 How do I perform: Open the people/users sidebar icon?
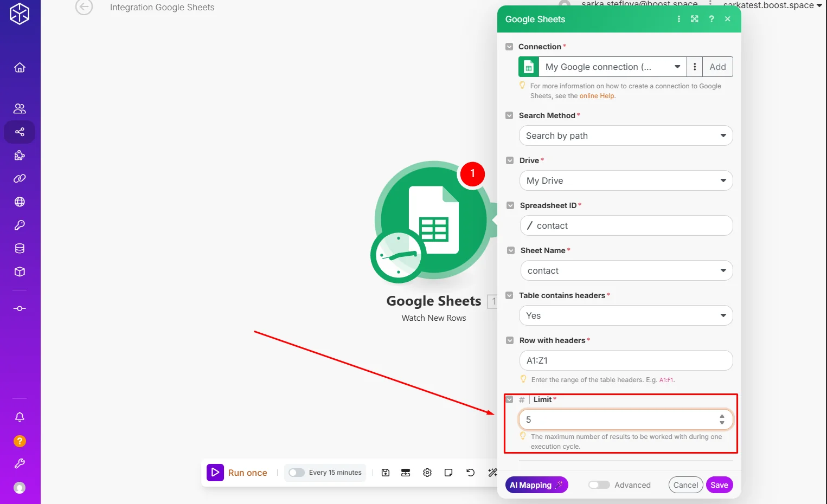(20, 108)
